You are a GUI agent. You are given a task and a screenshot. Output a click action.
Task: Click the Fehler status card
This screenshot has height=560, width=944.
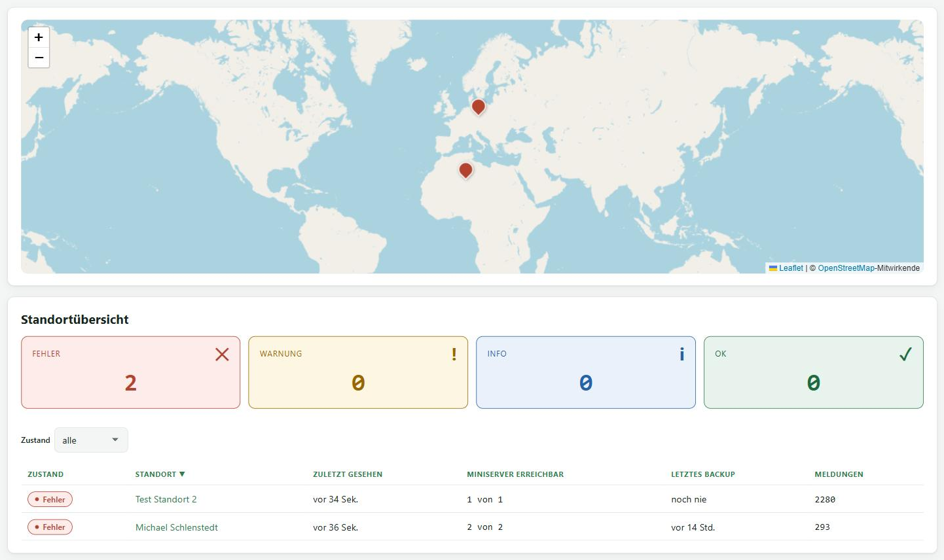[x=131, y=372]
